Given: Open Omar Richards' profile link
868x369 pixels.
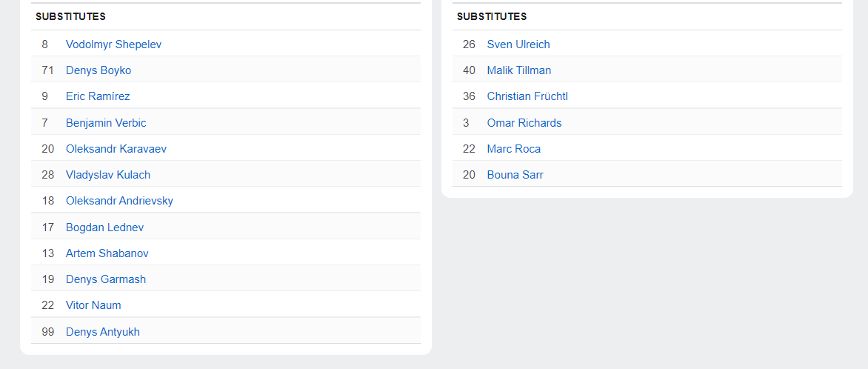Looking at the screenshot, I should (524, 123).
